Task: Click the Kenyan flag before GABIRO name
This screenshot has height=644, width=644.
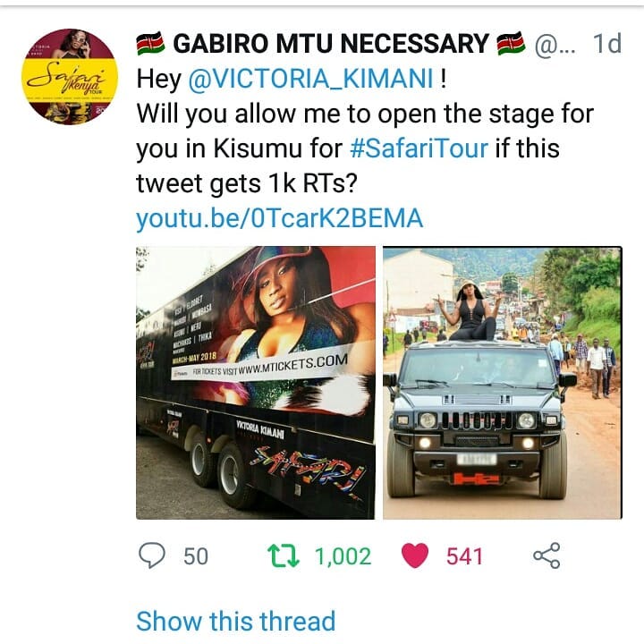Action: pos(150,44)
